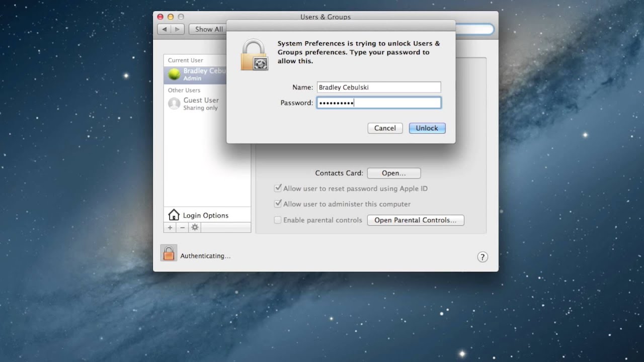This screenshot has height=362, width=644.
Task: Cancel the authentication dialog
Action: 385,128
